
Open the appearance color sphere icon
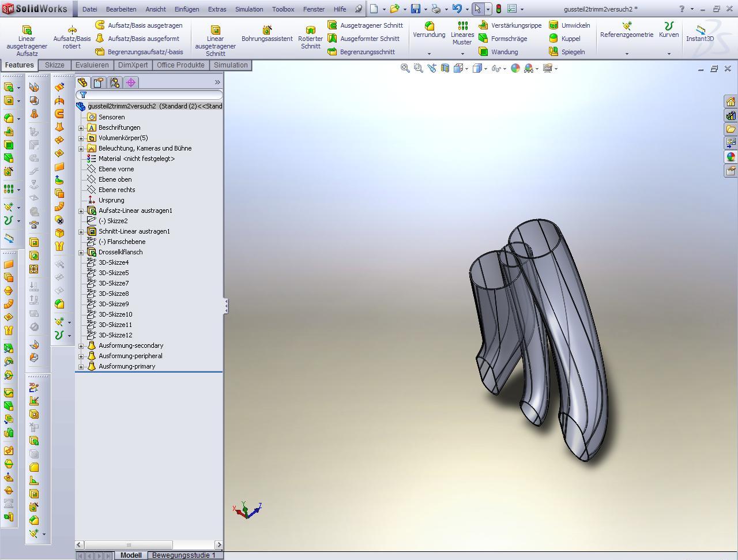[515, 69]
